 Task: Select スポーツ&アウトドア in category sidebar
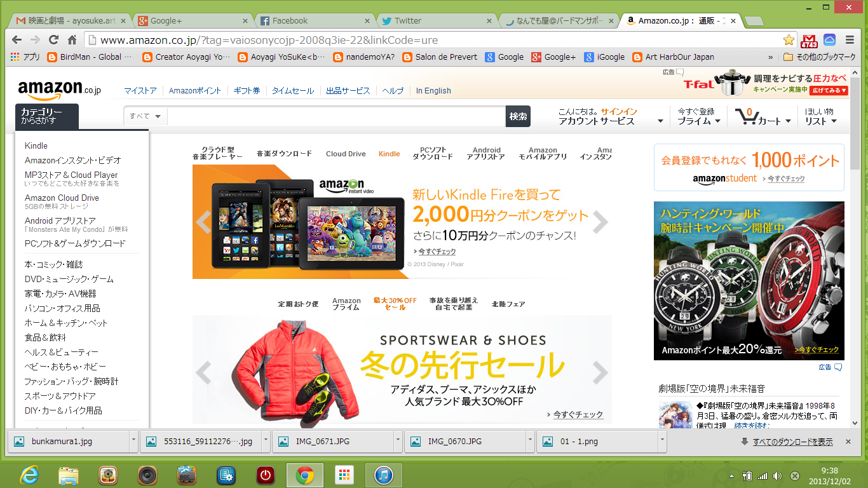coord(60,396)
